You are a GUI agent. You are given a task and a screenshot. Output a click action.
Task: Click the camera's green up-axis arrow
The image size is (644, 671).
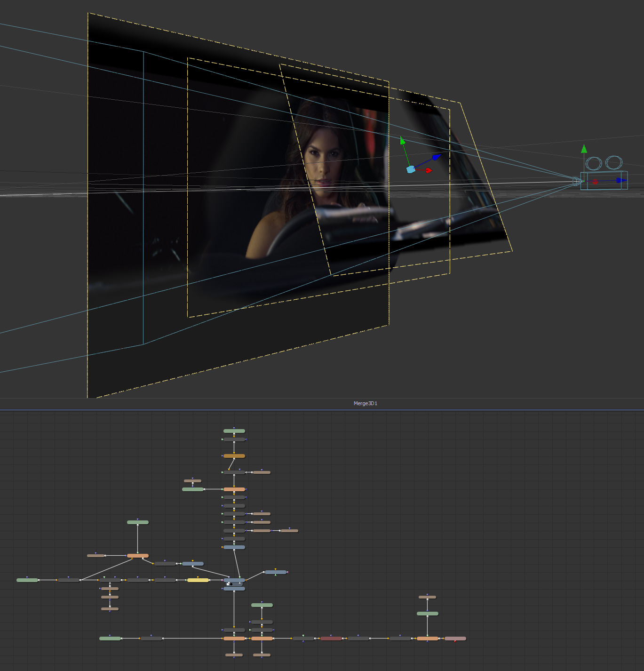[584, 149]
